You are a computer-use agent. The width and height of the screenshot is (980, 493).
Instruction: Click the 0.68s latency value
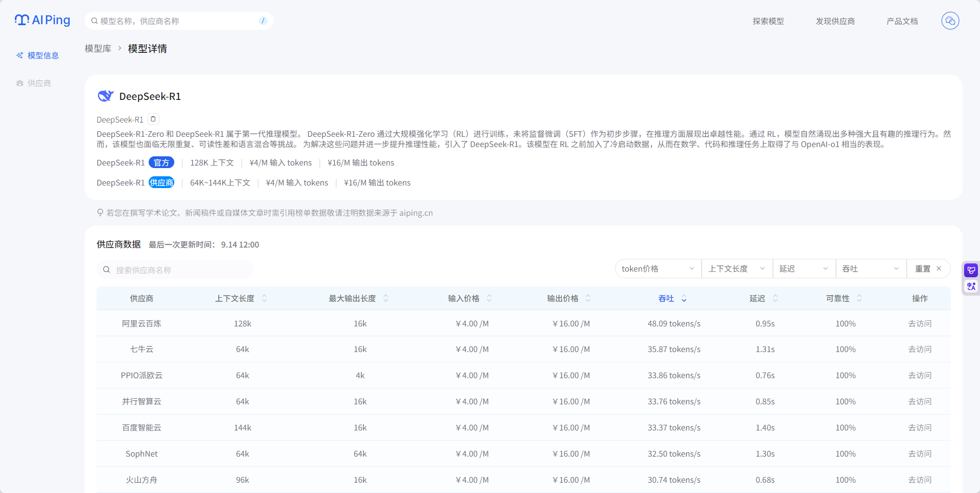[x=765, y=480]
